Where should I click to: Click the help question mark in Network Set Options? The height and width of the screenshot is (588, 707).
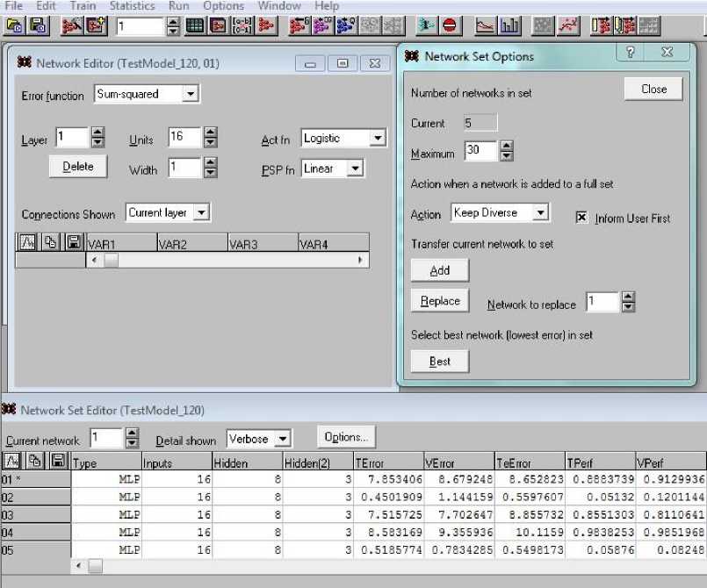tap(630, 53)
